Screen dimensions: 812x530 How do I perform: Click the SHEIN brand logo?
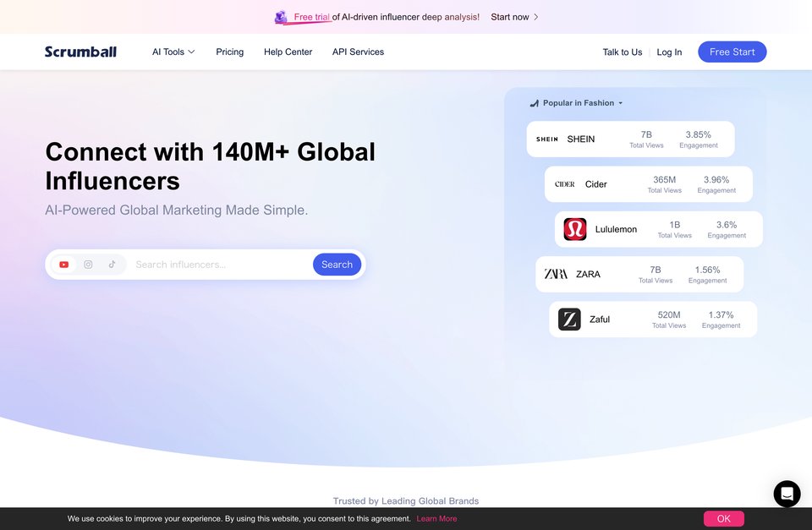click(x=547, y=139)
